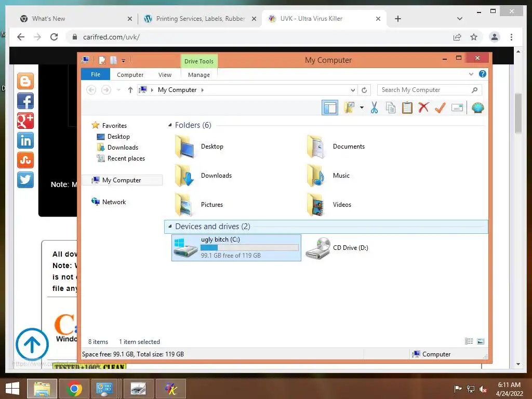
Task: Select Downloads under Favorites
Action: point(123,147)
